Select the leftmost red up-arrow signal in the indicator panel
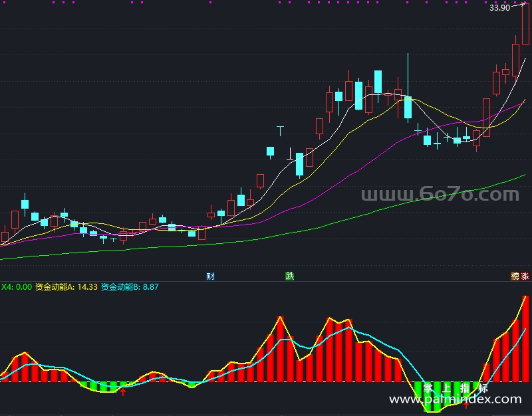 (x=123, y=392)
